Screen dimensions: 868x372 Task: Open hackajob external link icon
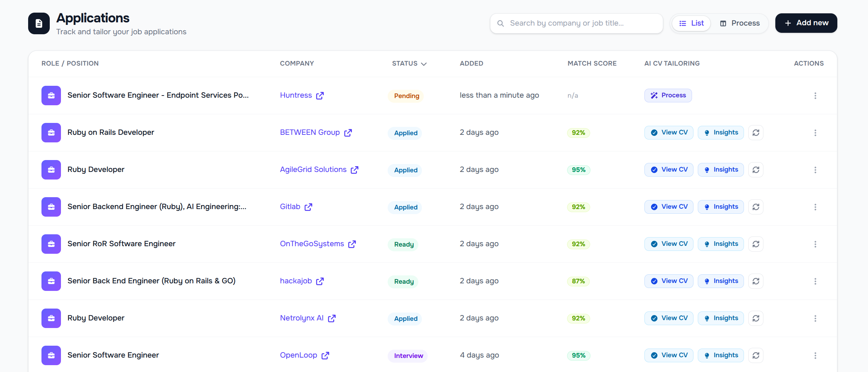[x=320, y=281]
